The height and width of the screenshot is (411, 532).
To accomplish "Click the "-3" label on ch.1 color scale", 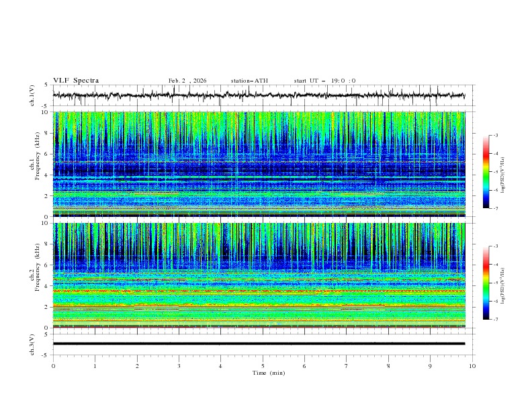I will click(496, 136).
